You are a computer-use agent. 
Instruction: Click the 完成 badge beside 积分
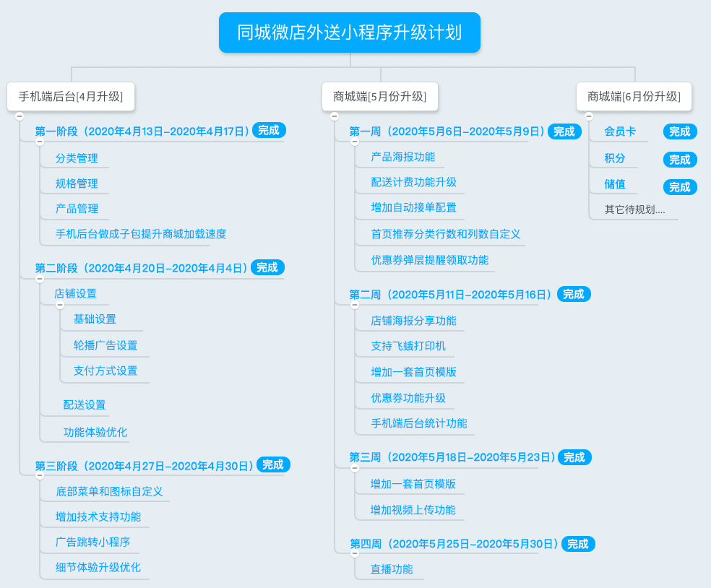tap(679, 160)
